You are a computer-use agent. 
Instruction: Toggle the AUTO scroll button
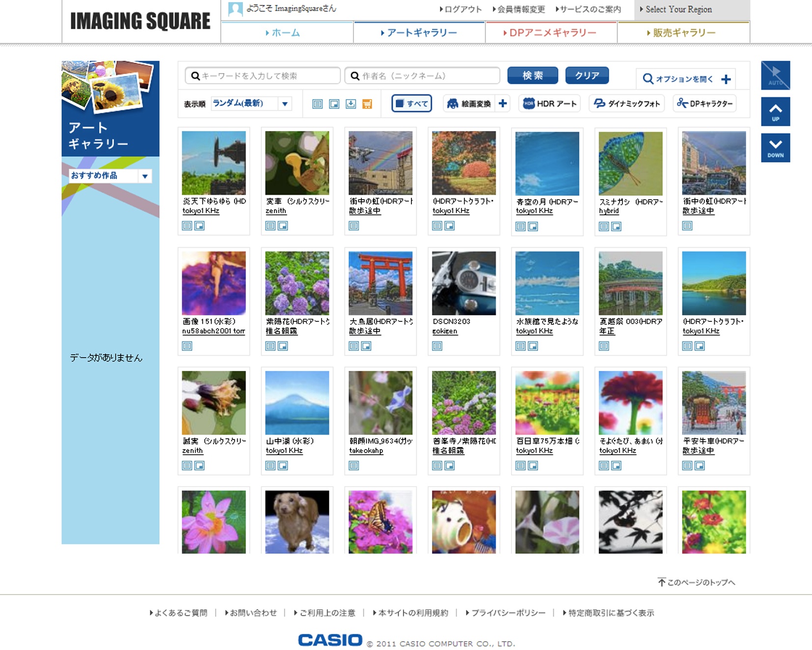point(776,76)
